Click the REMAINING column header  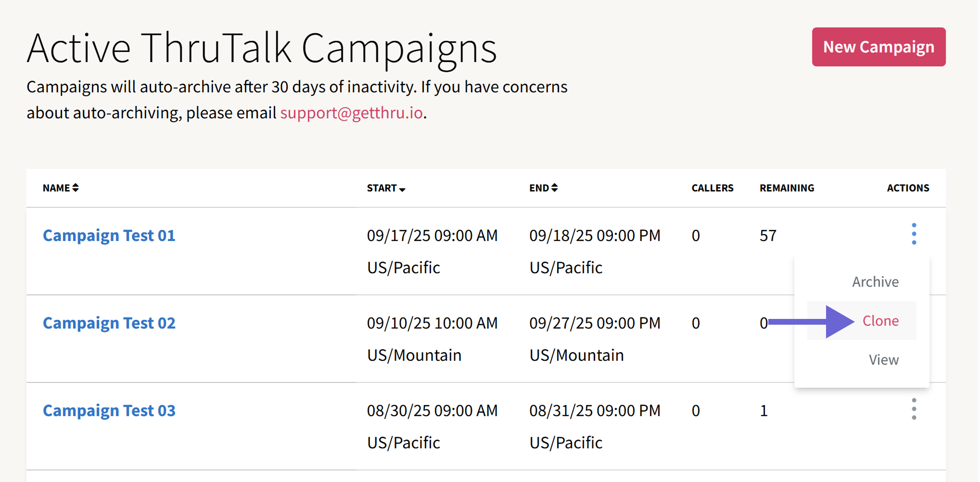(787, 188)
